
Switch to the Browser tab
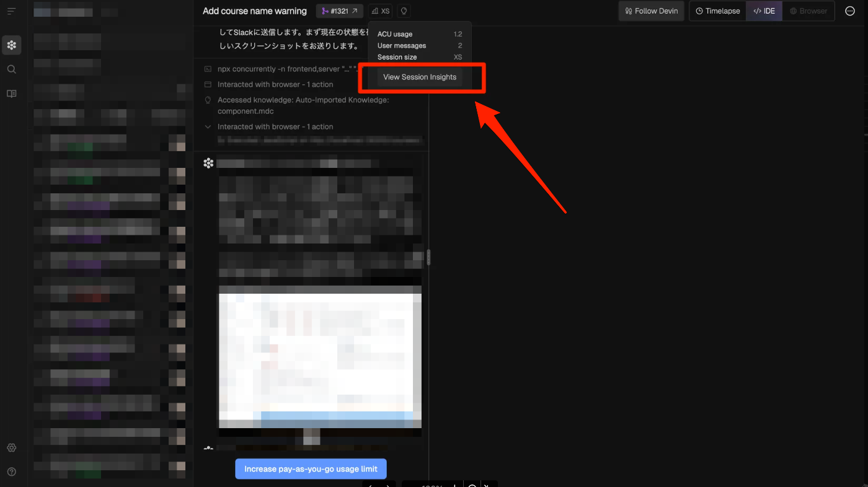(808, 11)
